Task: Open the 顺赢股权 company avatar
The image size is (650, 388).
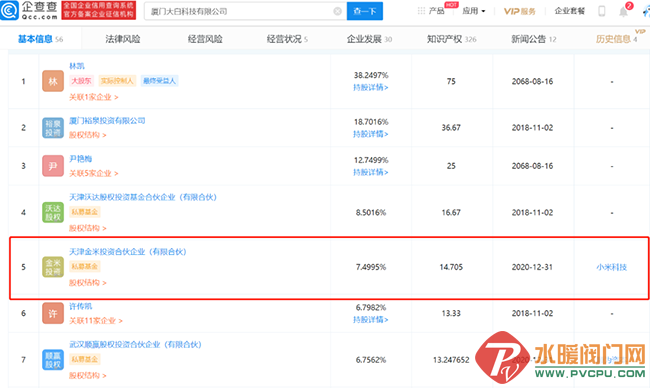Action: tap(53, 360)
